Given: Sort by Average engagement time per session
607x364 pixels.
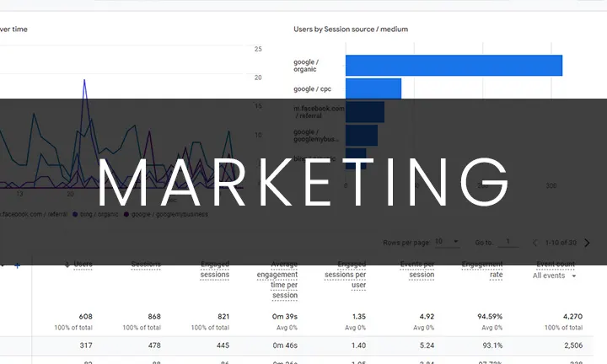Looking at the screenshot, I should coord(277,278).
